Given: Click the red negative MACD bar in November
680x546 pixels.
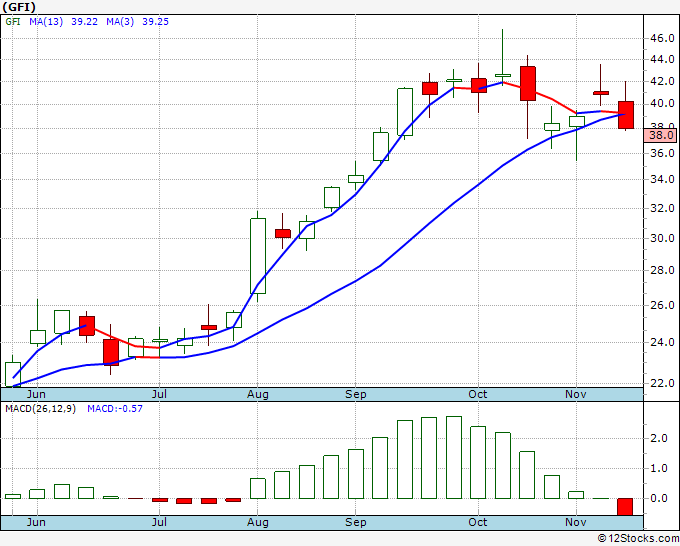Looking at the screenshot, I should pos(626,506).
